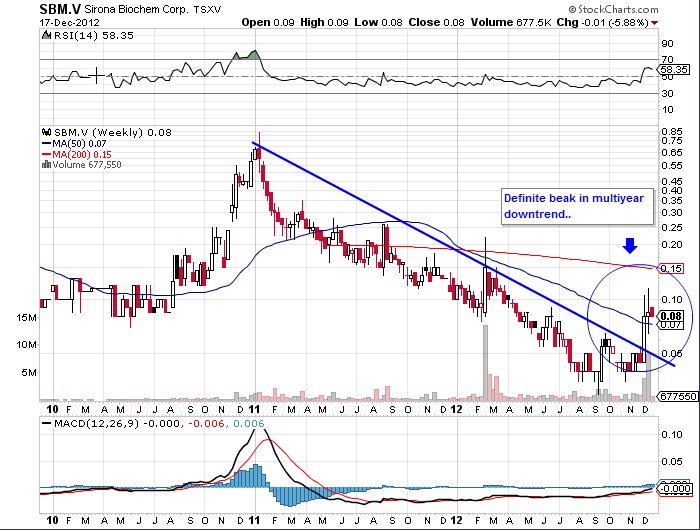
Task: Click the blue MA(50) line swatch
Action: (x=46, y=144)
